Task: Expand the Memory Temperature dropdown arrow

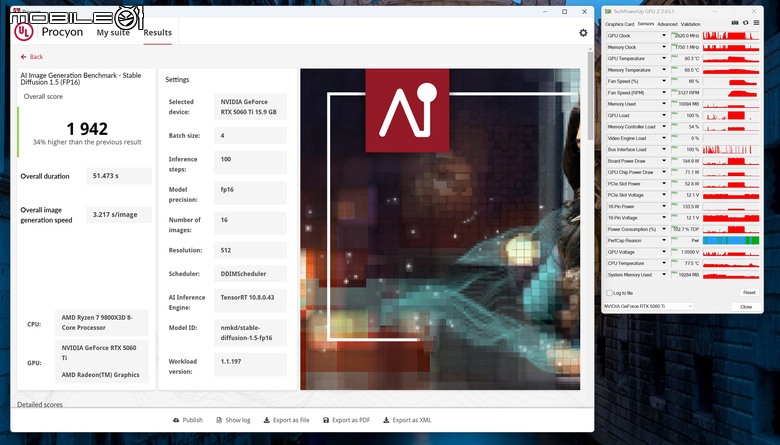Action: point(664,70)
